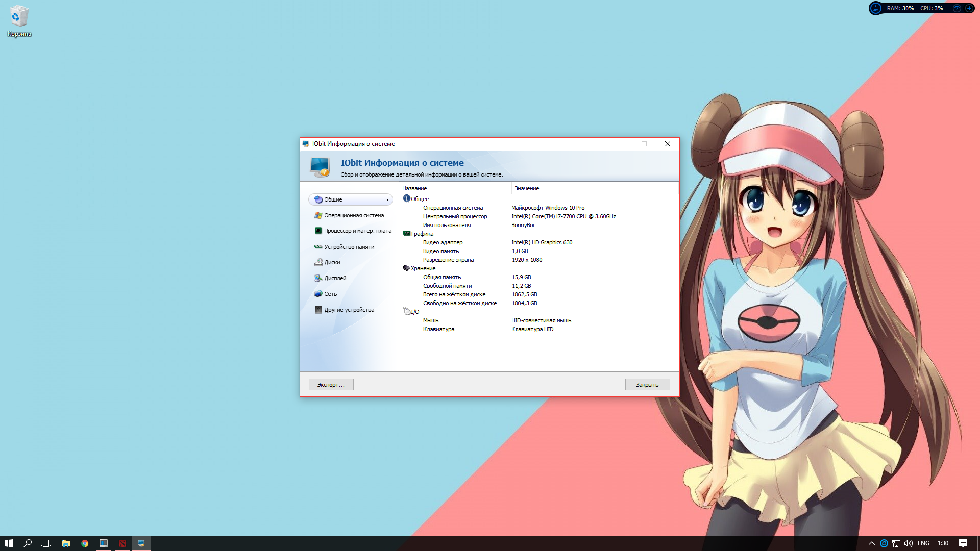980x551 pixels.
Task: Click the Intel(R) Core(TM) i7-7700 CPU value
Action: click(563, 216)
